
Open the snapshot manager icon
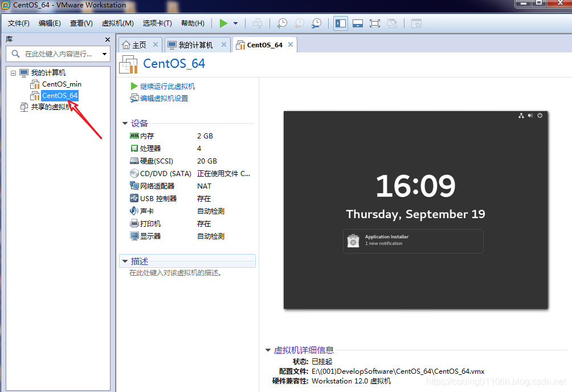316,23
